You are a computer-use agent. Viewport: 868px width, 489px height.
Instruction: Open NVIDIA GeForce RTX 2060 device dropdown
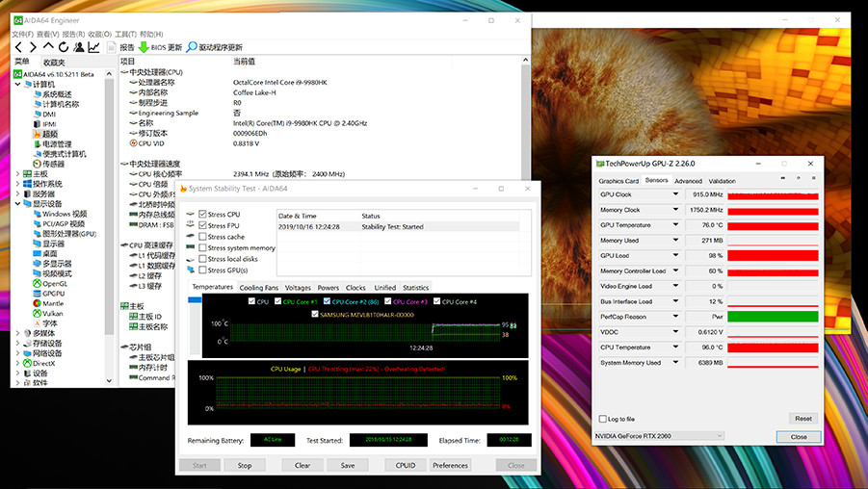pyautogui.click(x=659, y=436)
